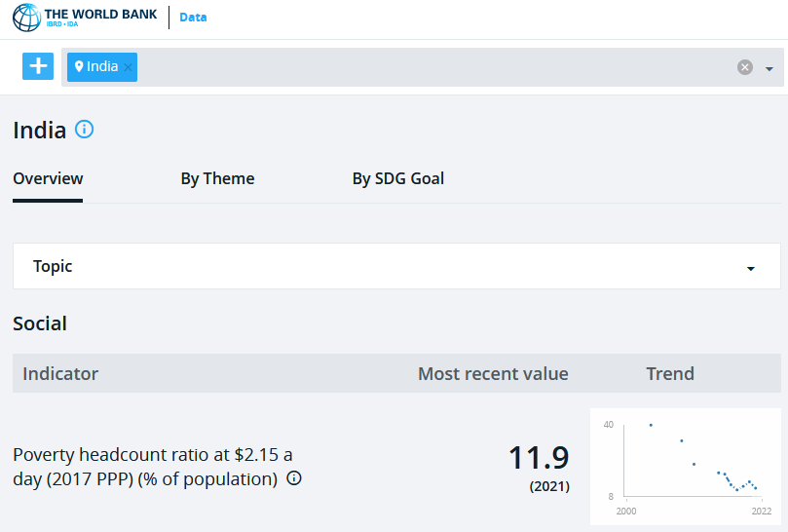Click the Topic dropdown caret arrow

[751, 269]
